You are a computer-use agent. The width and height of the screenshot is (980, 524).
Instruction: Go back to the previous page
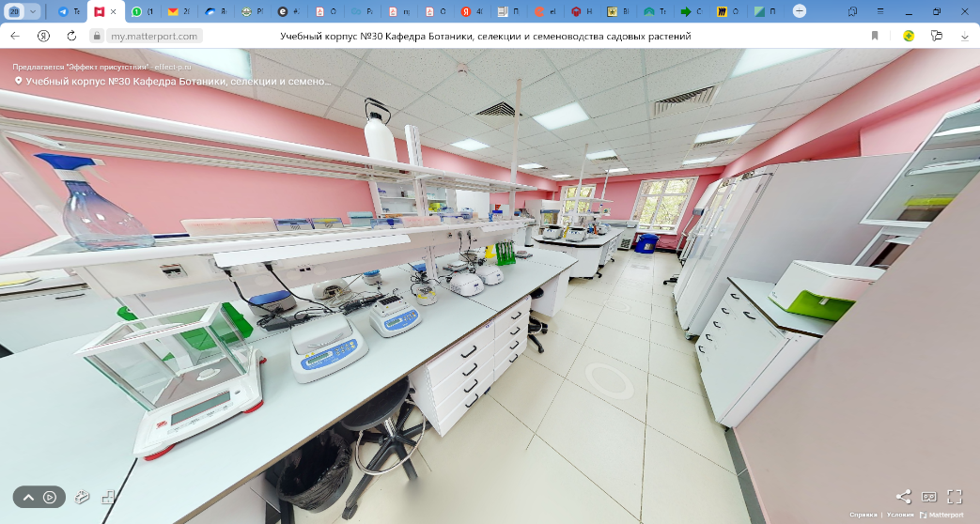pyautogui.click(x=15, y=36)
